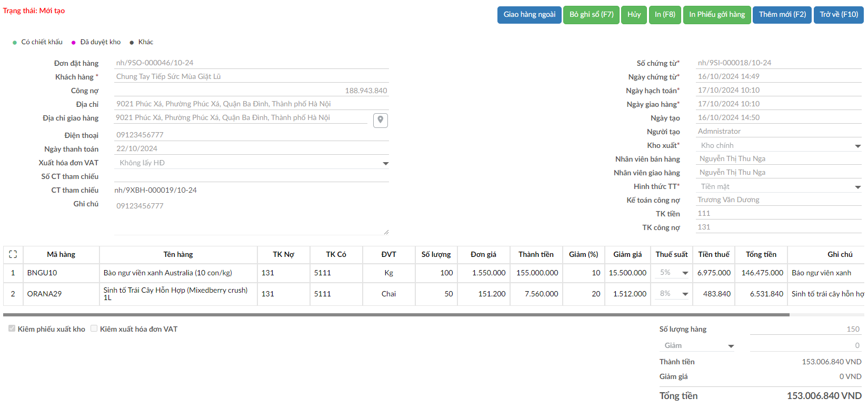Expand the Hình thức TT dropdown
Viewport: 868px width, 408px height.
click(x=779, y=186)
